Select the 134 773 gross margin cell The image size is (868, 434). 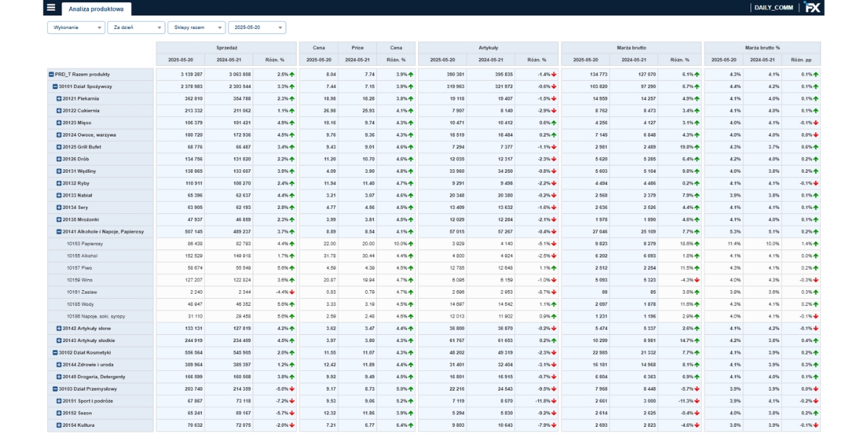(x=586, y=75)
